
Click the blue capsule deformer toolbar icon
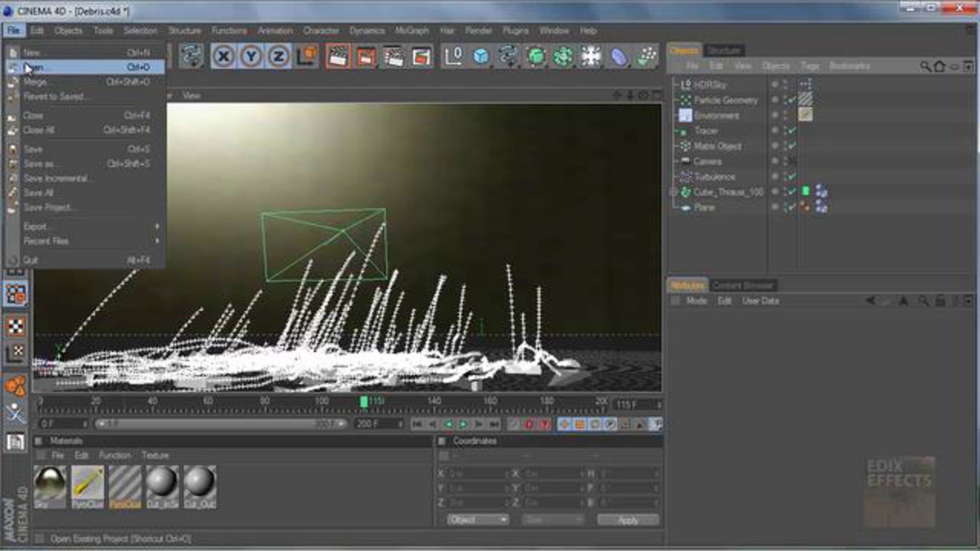click(x=619, y=56)
